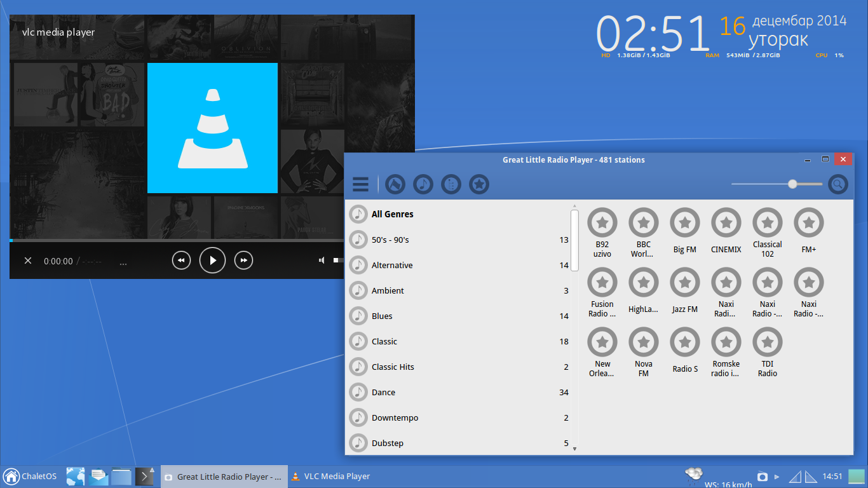Open file manager from taskbar
The width and height of the screenshot is (868, 488).
(121, 477)
